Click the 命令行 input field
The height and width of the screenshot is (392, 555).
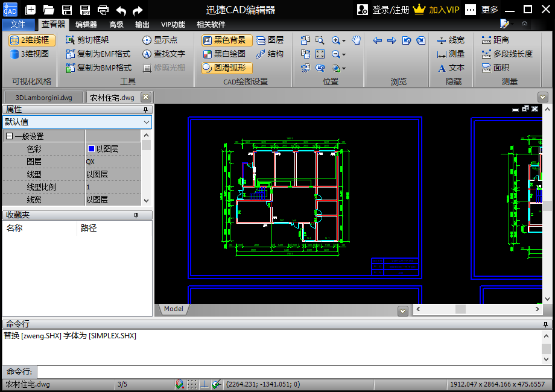click(x=294, y=372)
